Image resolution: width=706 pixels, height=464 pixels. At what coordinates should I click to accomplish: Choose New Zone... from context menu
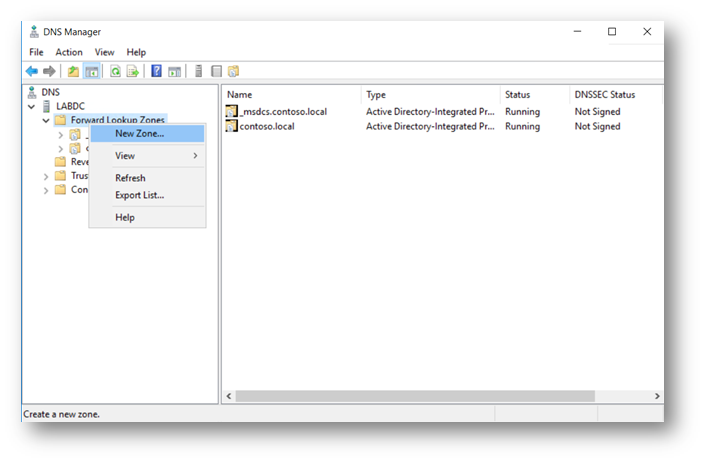[x=140, y=133]
